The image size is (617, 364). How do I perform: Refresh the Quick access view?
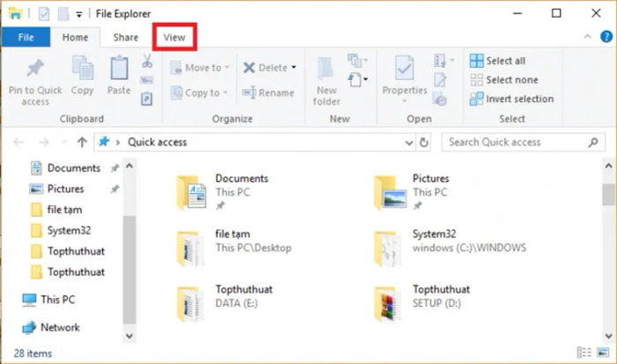[424, 142]
